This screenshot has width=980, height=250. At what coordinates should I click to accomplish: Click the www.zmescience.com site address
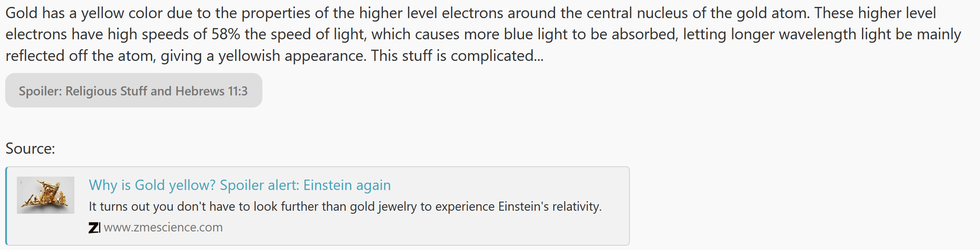click(163, 228)
